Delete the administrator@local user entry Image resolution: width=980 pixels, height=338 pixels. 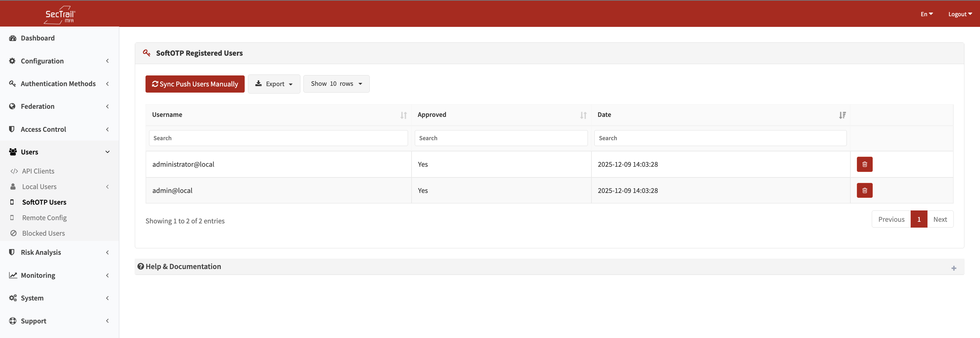[x=864, y=164]
